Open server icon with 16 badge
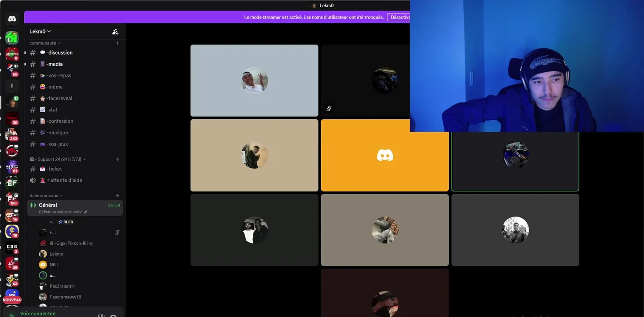This screenshot has height=317, width=644. [x=12, y=215]
